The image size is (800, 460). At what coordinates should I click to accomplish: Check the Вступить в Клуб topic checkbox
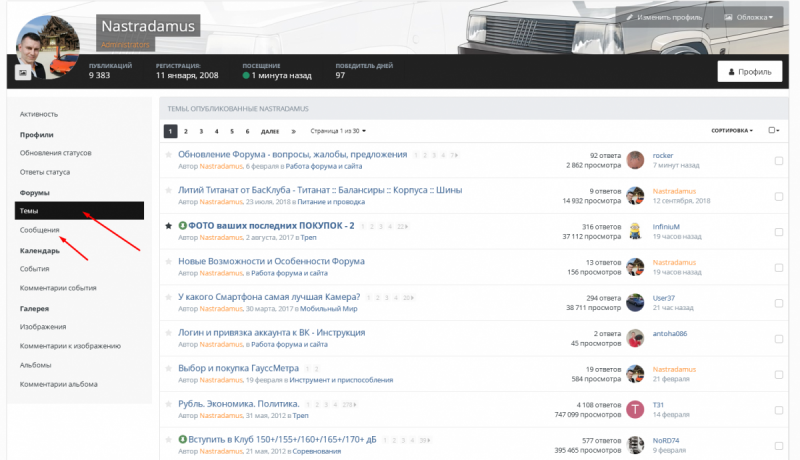click(779, 446)
